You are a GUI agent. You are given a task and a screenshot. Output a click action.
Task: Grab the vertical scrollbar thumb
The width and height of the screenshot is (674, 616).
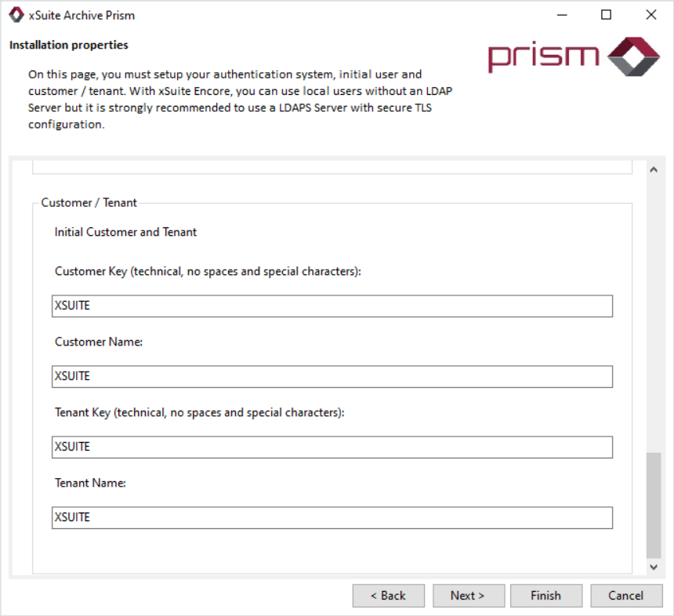[x=653, y=504]
